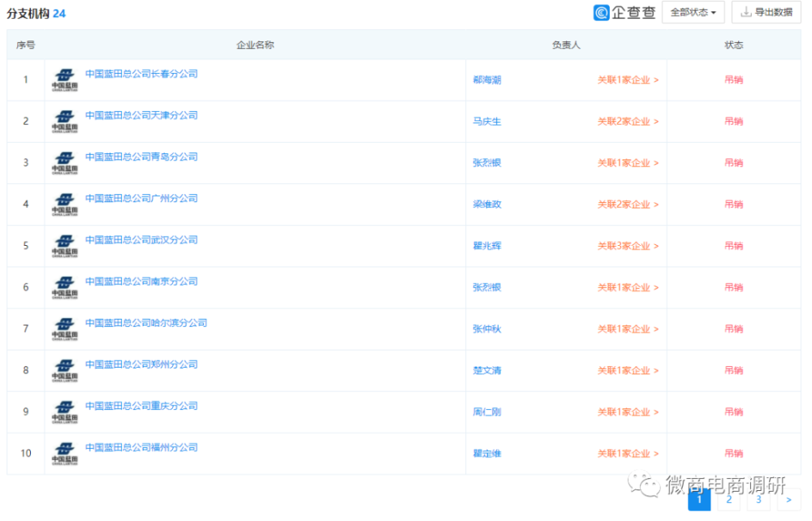Viewport: 812px width, 521px height.
Task: Open 中国蓝田总公司天津分公司 company link
Action: pos(141,115)
